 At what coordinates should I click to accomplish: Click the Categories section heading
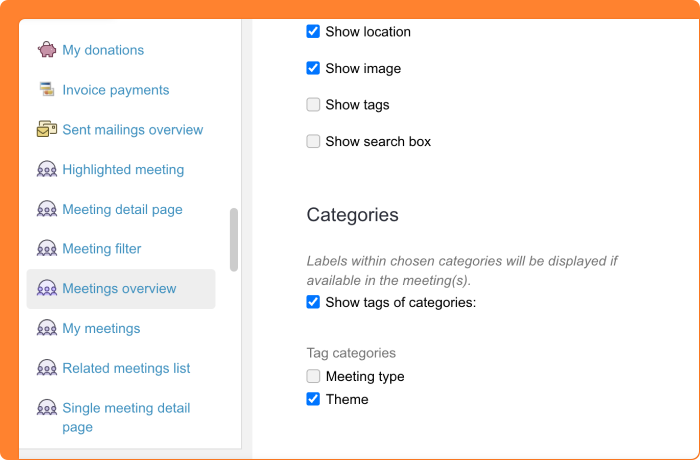[x=352, y=215]
